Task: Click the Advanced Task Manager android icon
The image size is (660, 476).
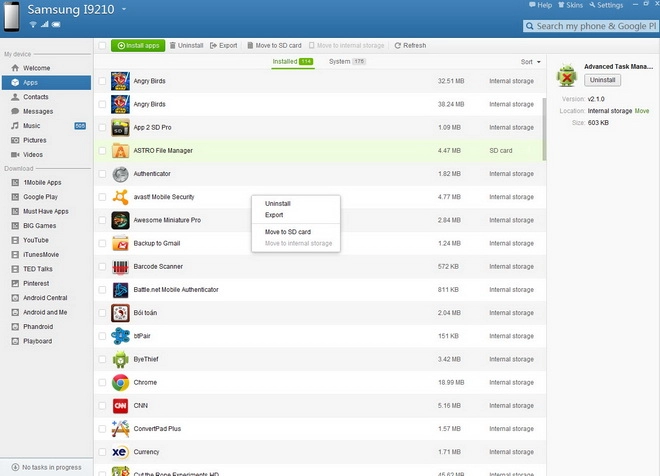Action: tap(567, 75)
